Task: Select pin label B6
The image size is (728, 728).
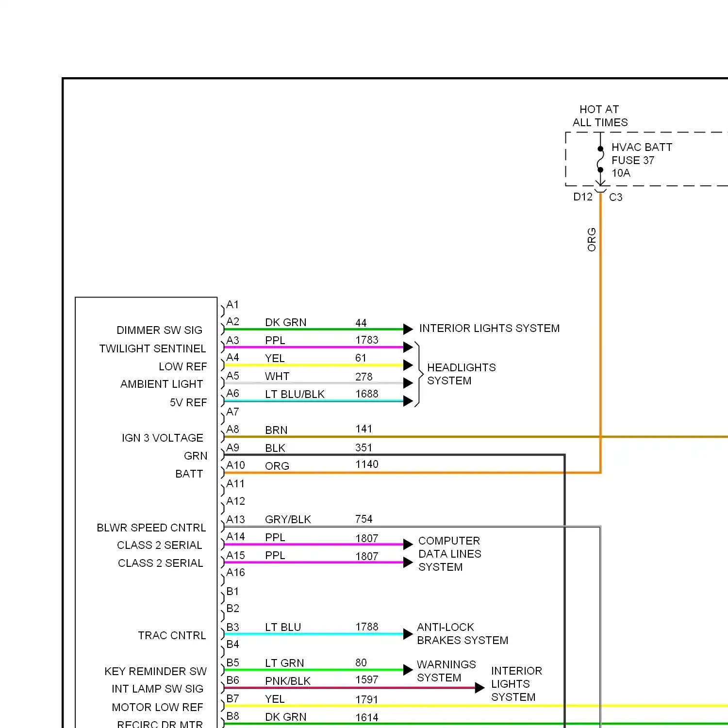Action: point(232,680)
